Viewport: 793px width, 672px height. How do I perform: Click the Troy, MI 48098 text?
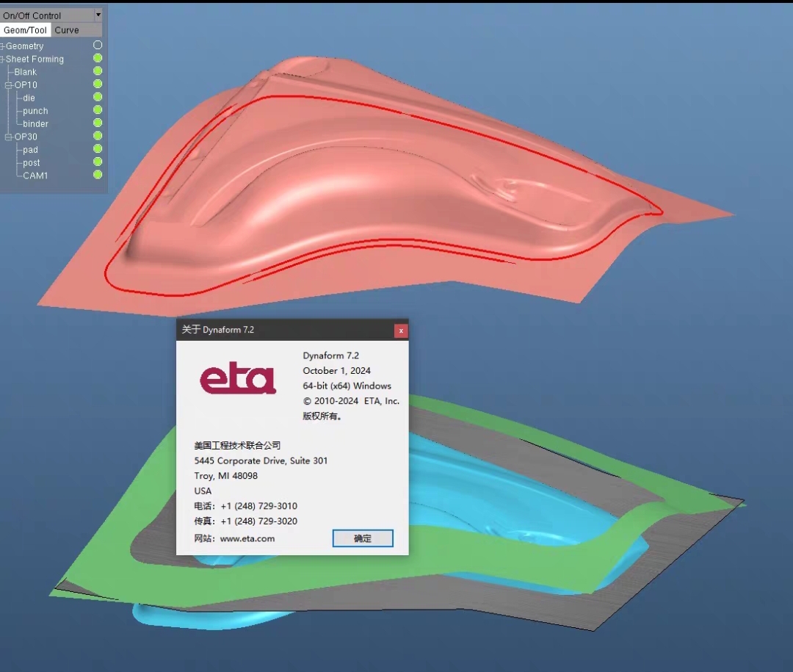(226, 476)
